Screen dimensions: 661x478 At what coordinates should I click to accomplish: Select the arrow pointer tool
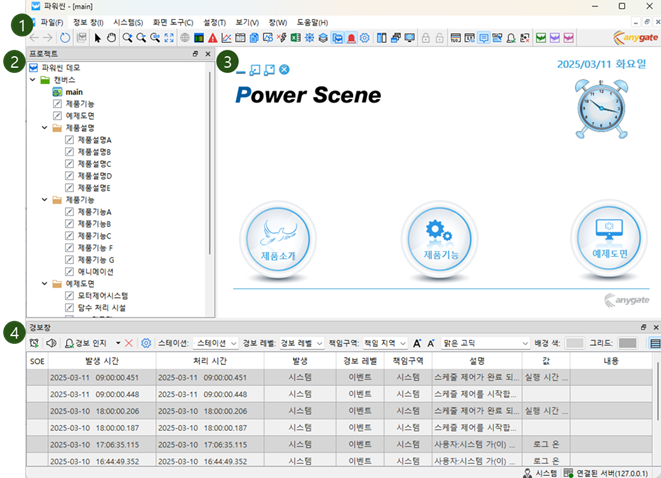(x=97, y=38)
